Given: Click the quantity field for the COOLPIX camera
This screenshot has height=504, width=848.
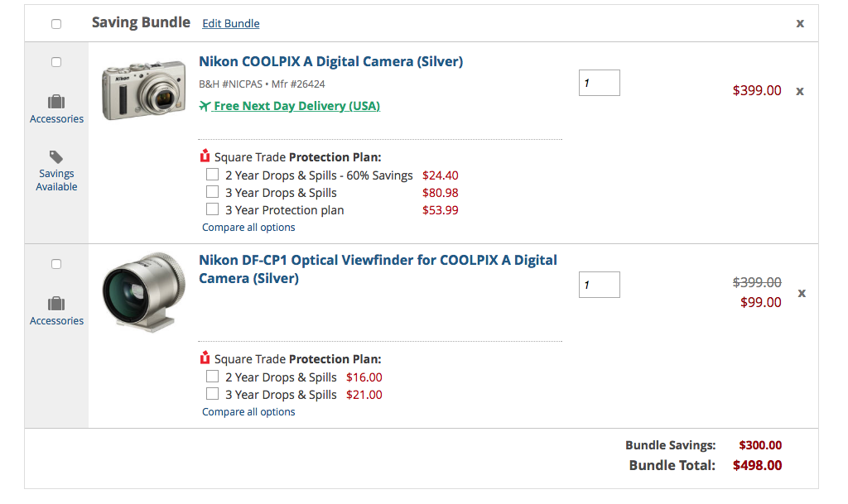Looking at the screenshot, I should 600,83.
